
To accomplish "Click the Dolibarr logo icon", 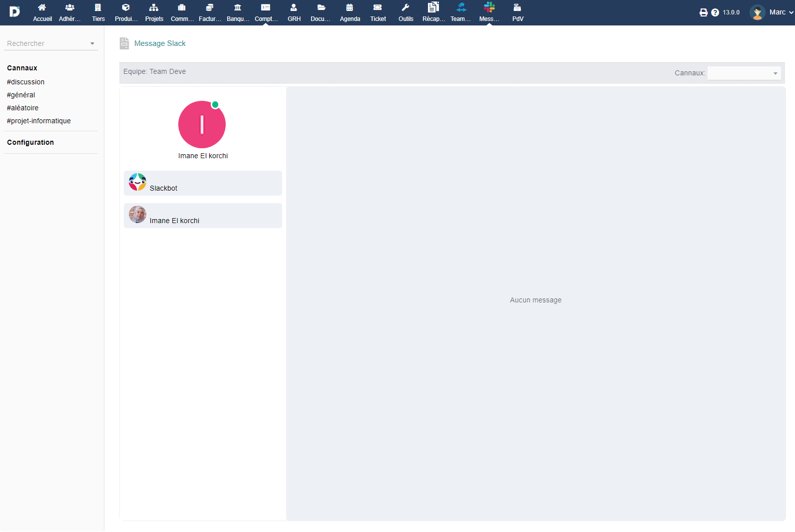I will [x=14, y=11].
